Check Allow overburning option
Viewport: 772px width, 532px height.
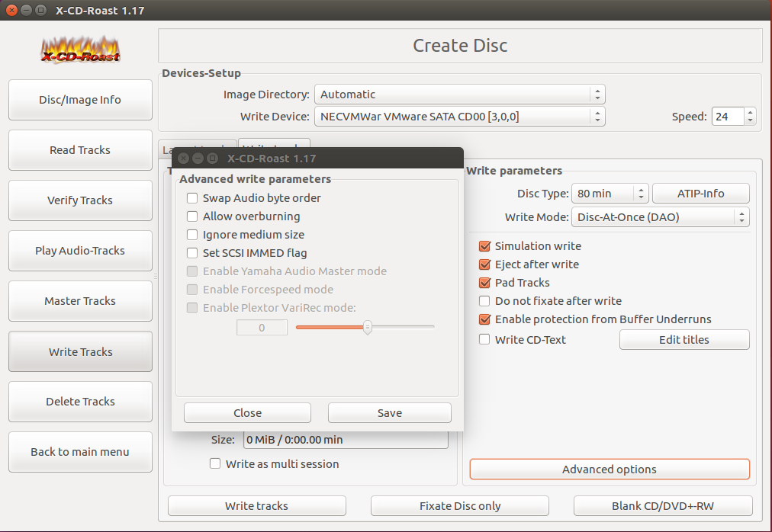click(192, 216)
